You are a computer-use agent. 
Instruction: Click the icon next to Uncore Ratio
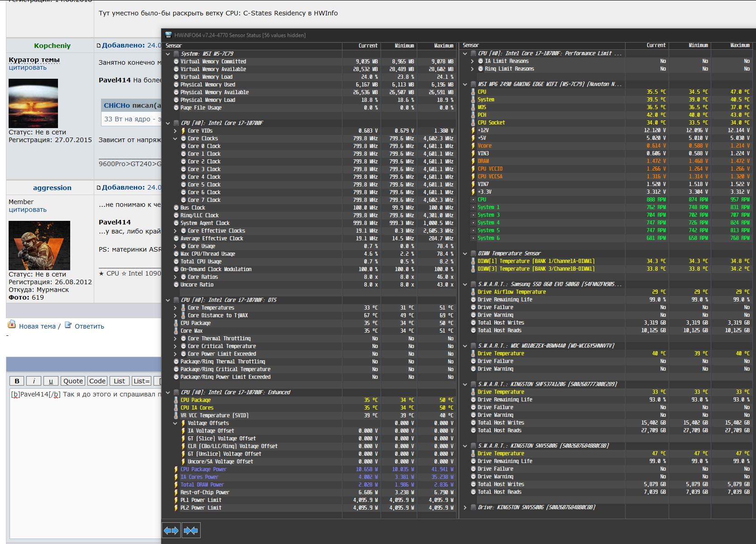pos(176,285)
